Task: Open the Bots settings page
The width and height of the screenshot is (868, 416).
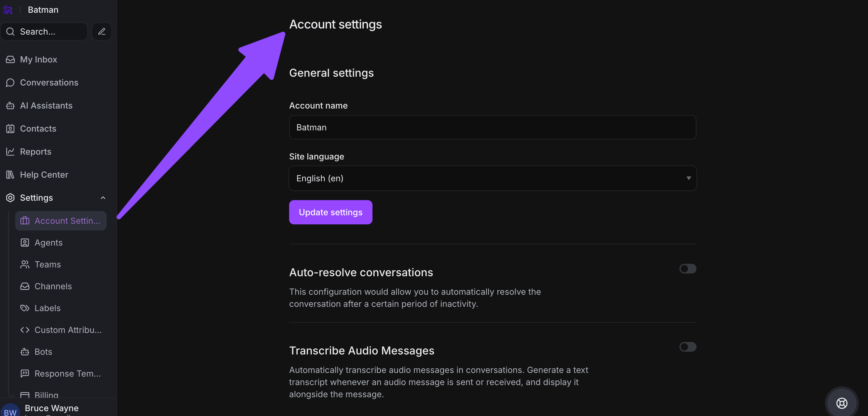Action: pyautogui.click(x=43, y=352)
